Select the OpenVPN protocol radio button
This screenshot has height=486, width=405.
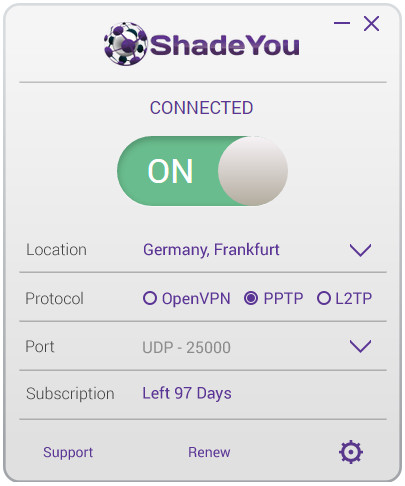click(150, 298)
